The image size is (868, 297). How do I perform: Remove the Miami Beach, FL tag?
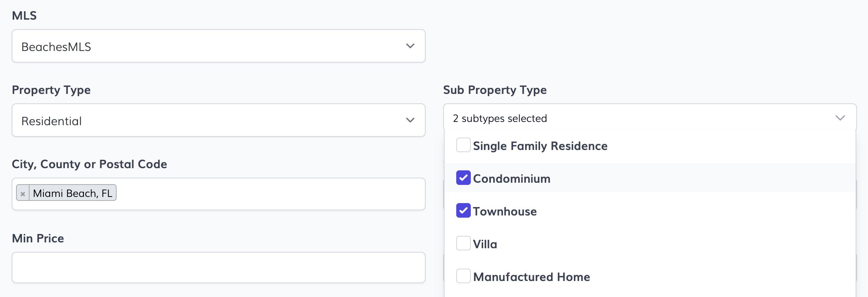23,193
